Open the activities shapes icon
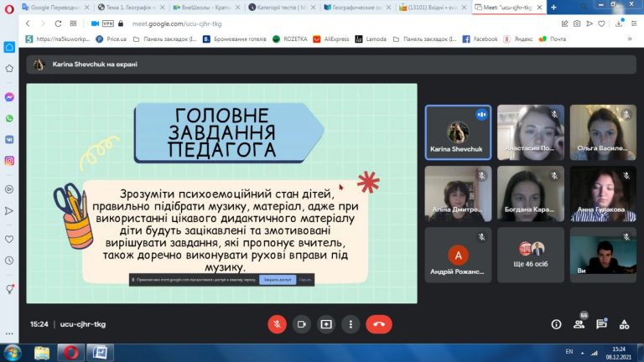The image size is (644, 362). [624, 324]
